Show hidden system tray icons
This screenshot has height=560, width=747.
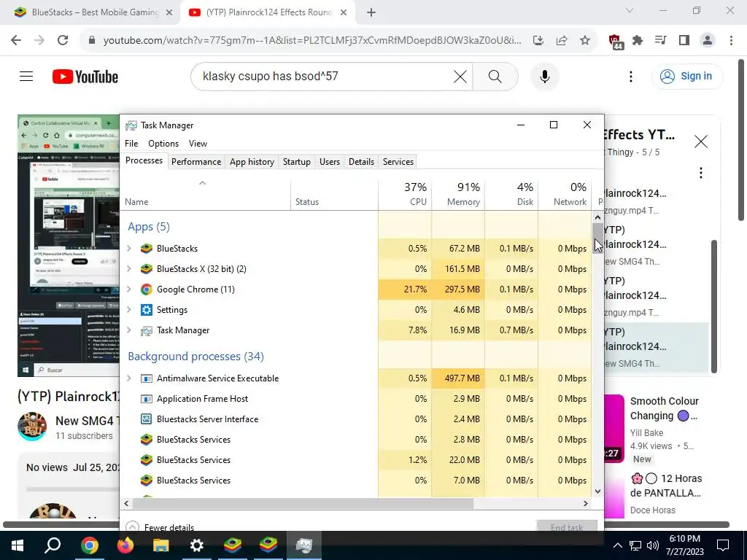(x=617, y=545)
